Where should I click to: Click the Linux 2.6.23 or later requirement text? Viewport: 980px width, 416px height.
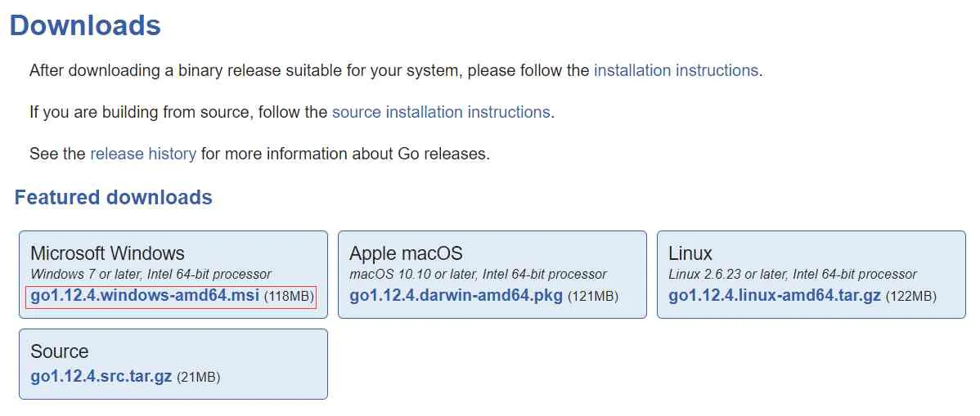pos(793,275)
